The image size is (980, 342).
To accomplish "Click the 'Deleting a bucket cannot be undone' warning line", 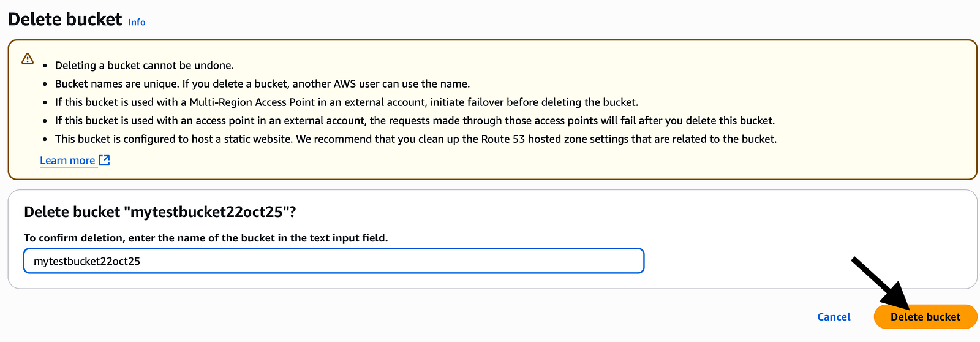I will click(x=145, y=66).
